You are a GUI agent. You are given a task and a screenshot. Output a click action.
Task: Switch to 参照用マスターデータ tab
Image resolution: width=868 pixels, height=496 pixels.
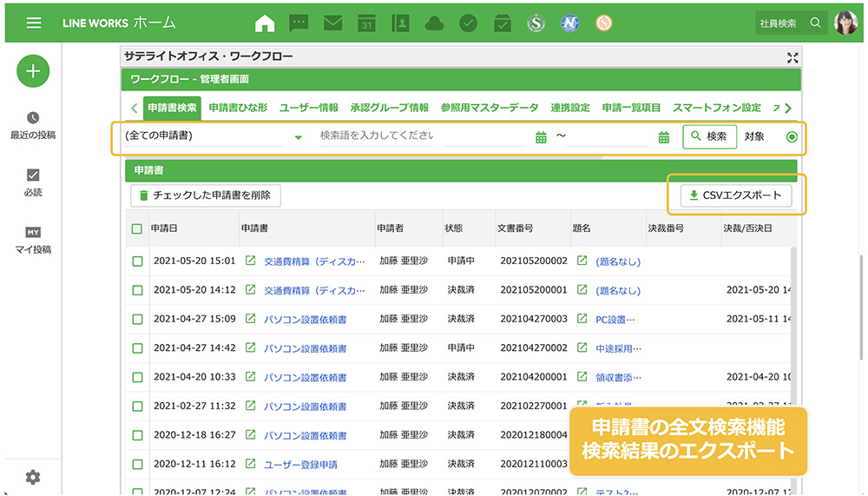click(x=490, y=108)
